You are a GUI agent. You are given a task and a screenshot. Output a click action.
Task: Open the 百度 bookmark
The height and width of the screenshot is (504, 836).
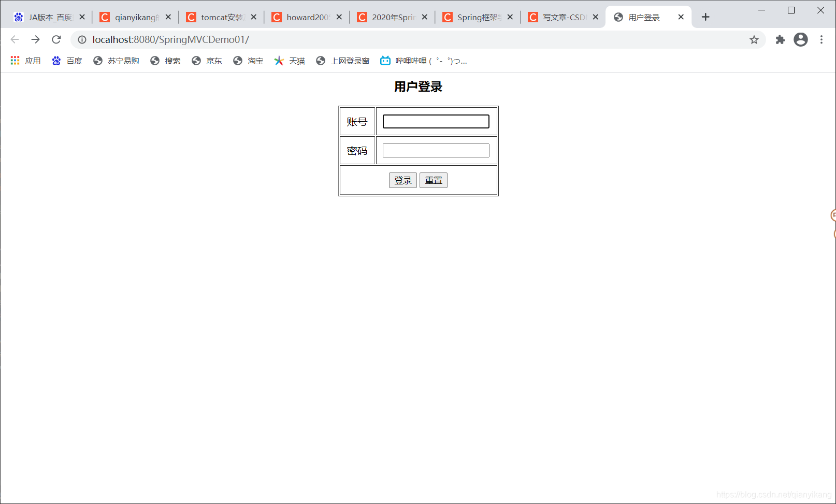click(67, 61)
